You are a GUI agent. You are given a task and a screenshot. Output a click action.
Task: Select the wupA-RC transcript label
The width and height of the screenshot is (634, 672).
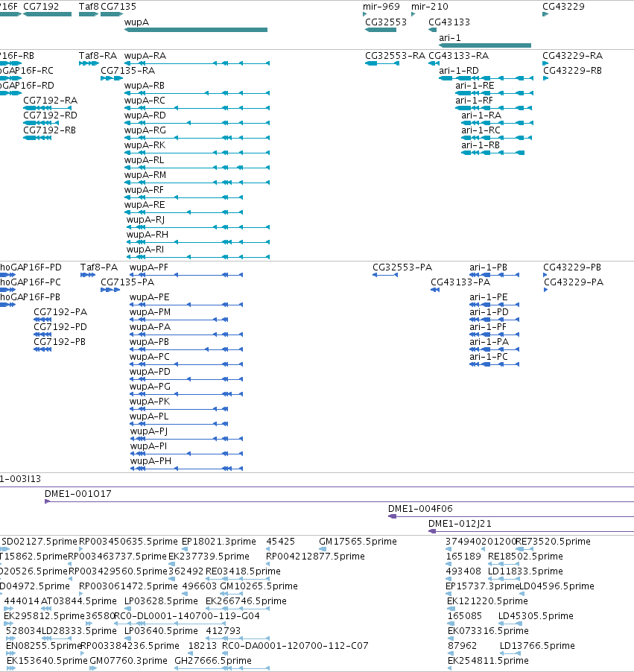pyautogui.click(x=145, y=101)
